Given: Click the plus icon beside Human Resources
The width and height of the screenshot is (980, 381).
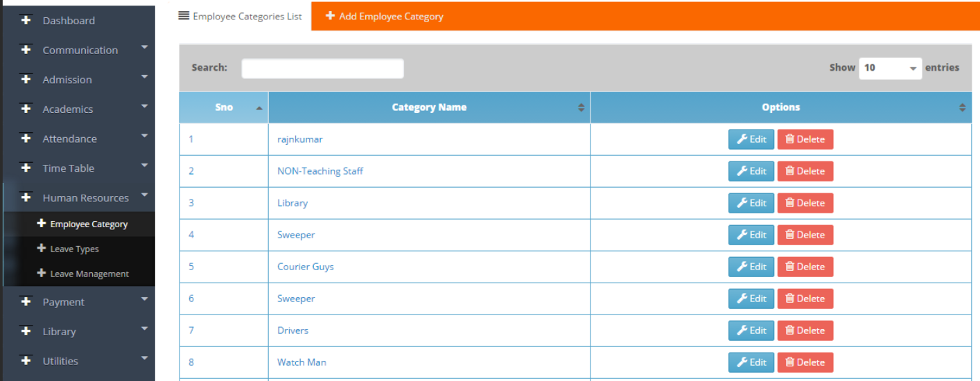Looking at the screenshot, I should tap(26, 197).
